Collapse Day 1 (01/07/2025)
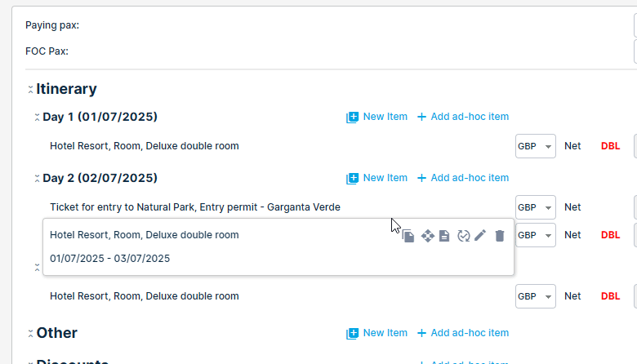 37,118
